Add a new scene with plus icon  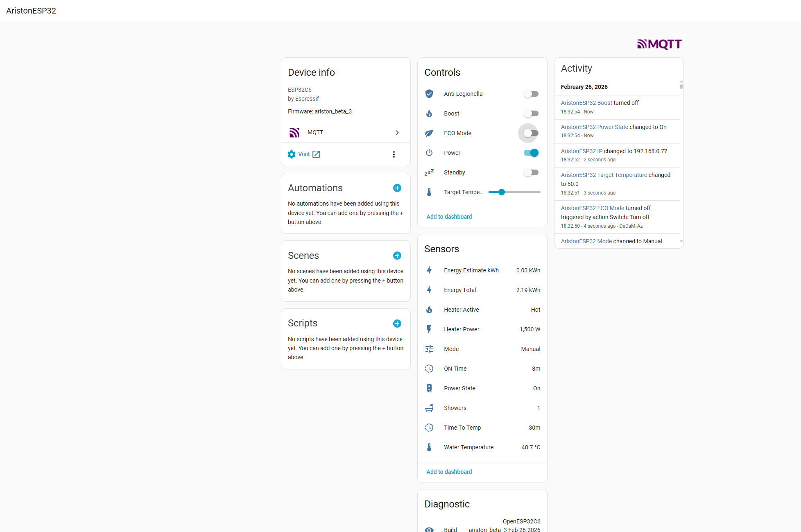click(x=397, y=256)
